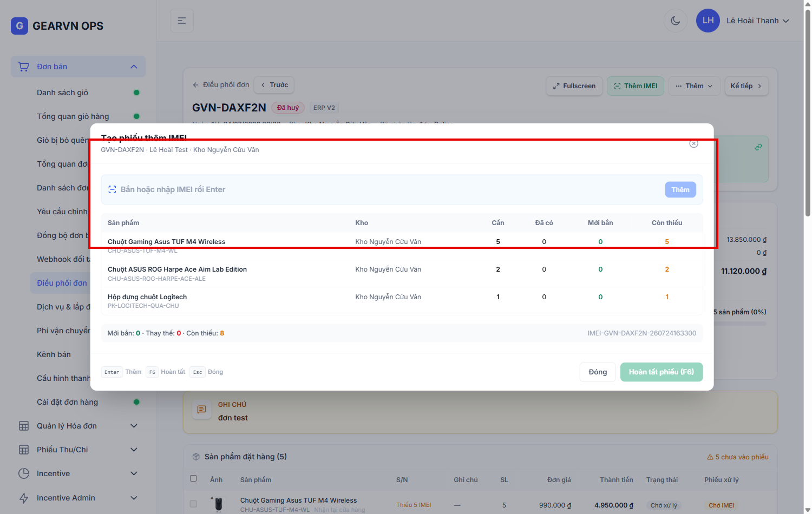Click the sidebar collapse hamburger icon
Viewport: 812px width, 514px height.
[x=182, y=21]
